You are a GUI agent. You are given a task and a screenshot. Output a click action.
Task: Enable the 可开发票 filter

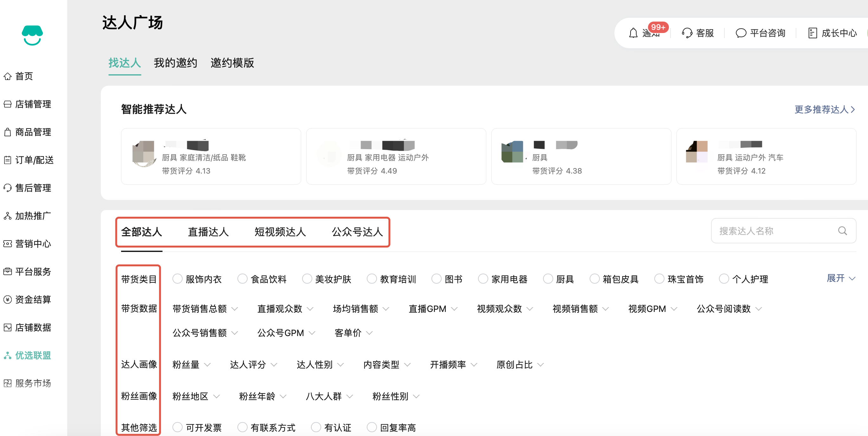point(177,427)
